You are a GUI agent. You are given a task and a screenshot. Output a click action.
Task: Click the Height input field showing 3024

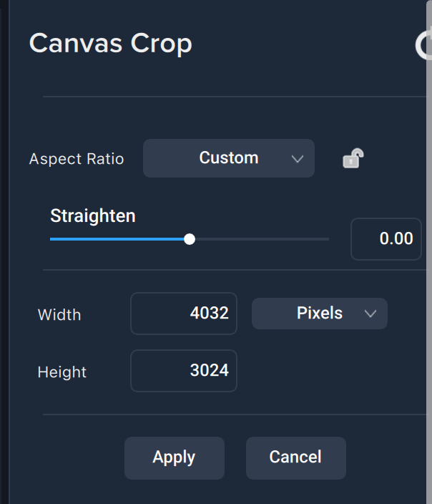click(x=184, y=370)
